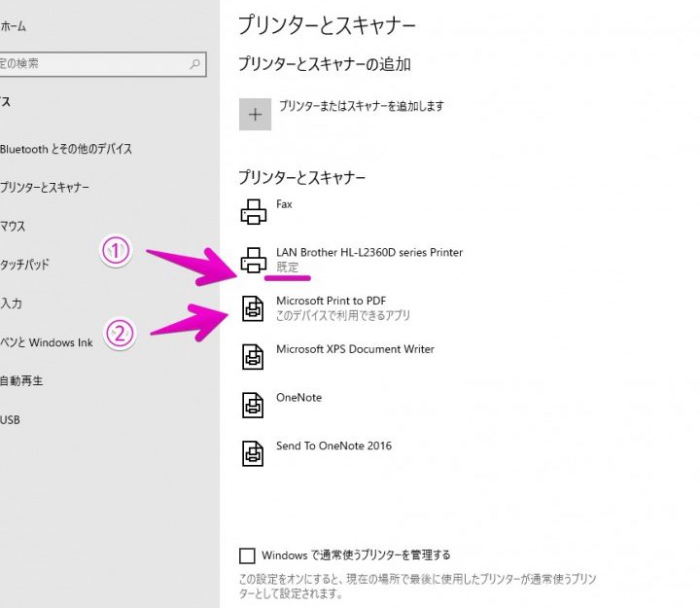The width and height of the screenshot is (700, 608).
Task: Open 自動再生 settings in the sidebar
Action: [21, 381]
